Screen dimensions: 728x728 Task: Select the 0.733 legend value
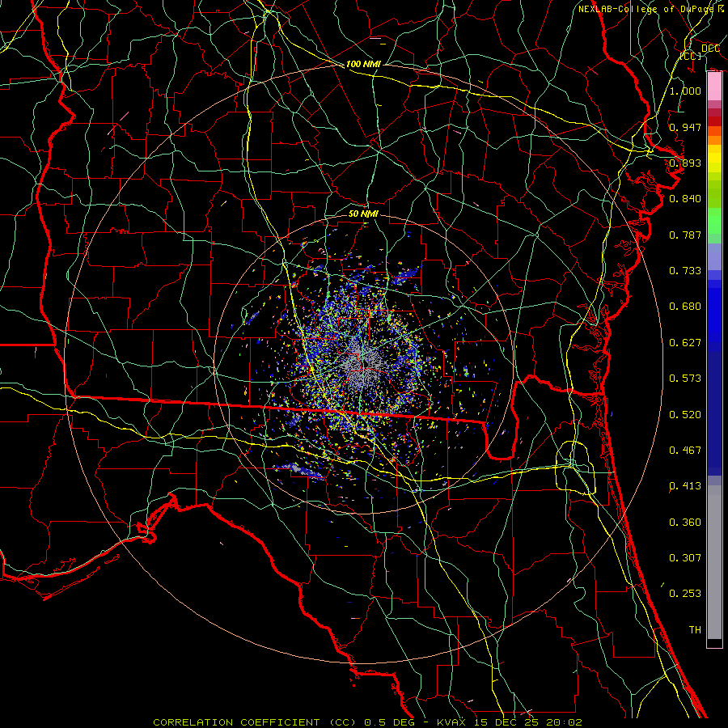(x=685, y=271)
